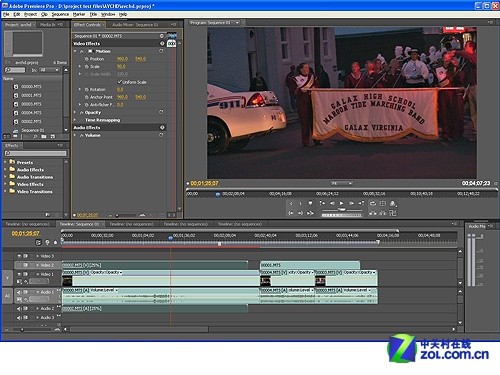500x375 pixels.
Task: Toggle the Uniform Scale checkbox
Action: 120,82
